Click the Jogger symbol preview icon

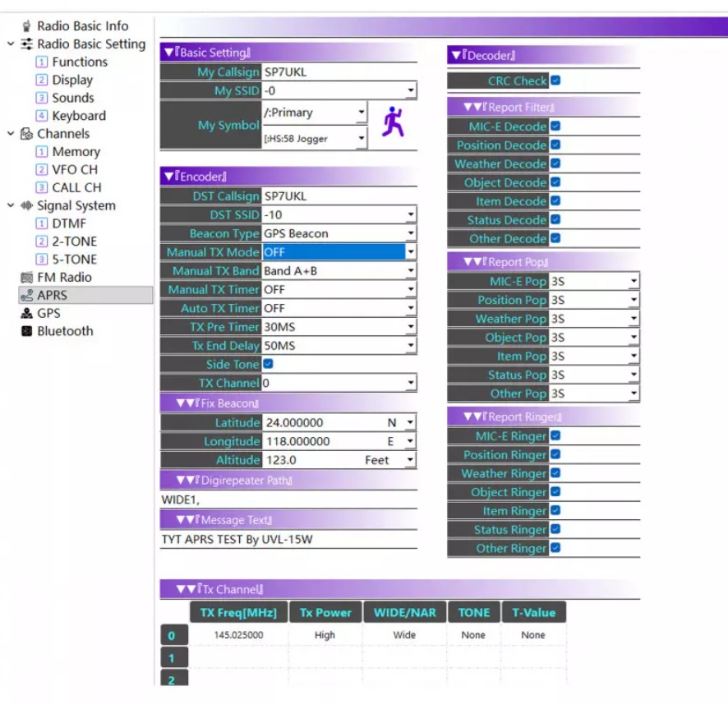coord(393,123)
